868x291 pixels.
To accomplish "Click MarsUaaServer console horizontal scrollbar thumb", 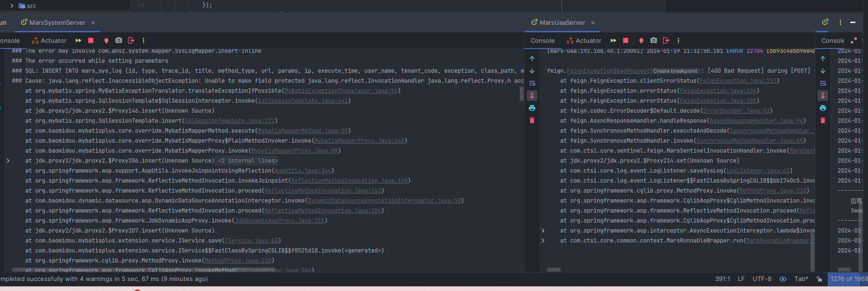I will pos(553,270).
